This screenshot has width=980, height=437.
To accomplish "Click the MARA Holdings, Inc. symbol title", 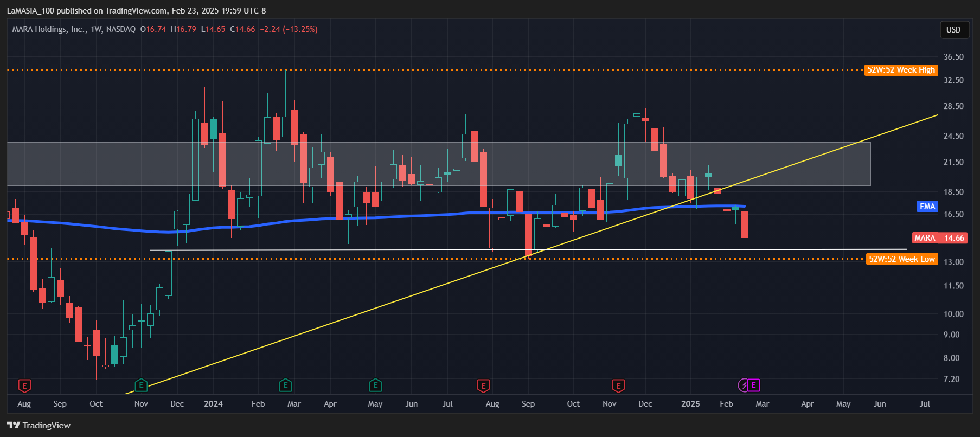I will click(49, 29).
